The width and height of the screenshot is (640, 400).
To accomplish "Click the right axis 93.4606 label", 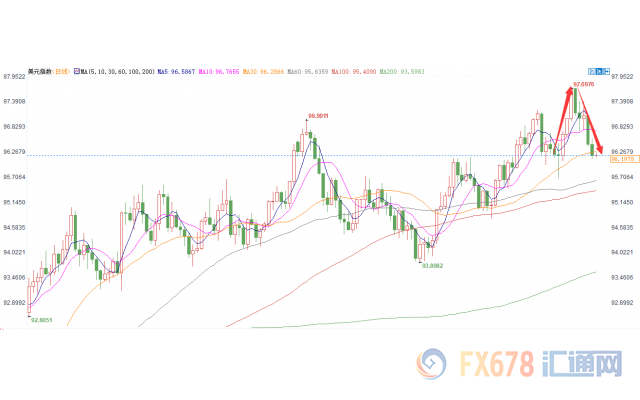I will 622,278.
